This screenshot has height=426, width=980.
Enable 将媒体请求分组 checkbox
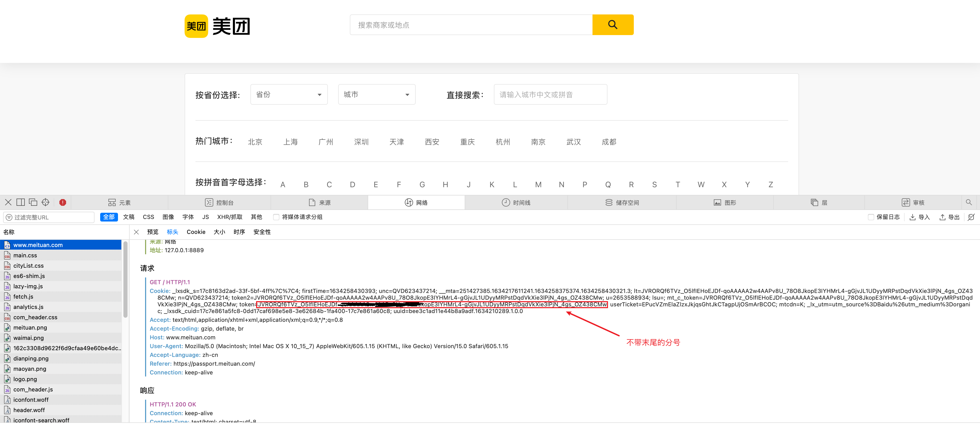(x=276, y=217)
